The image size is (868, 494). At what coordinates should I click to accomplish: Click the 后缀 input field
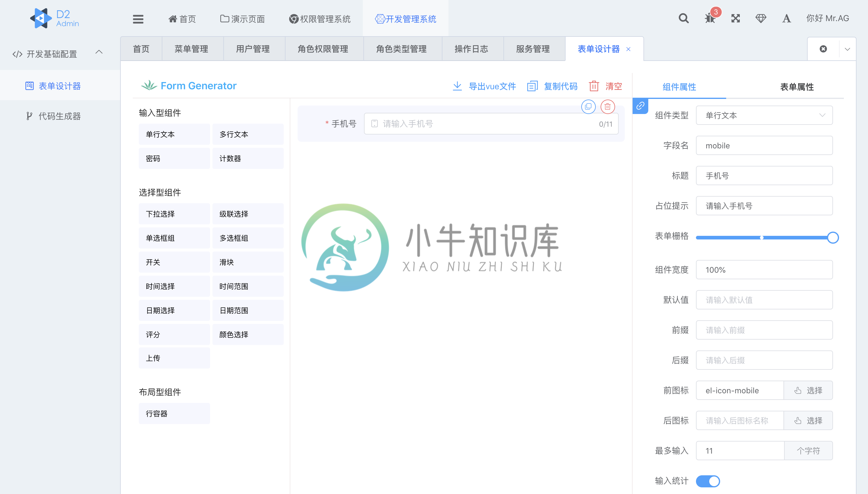pos(764,360)
